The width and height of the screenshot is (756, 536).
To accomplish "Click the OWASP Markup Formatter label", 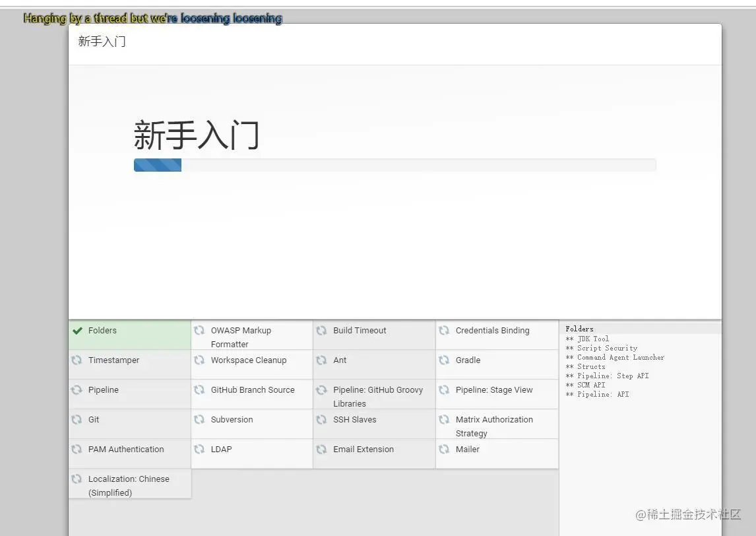I will (x=241, y=337).
